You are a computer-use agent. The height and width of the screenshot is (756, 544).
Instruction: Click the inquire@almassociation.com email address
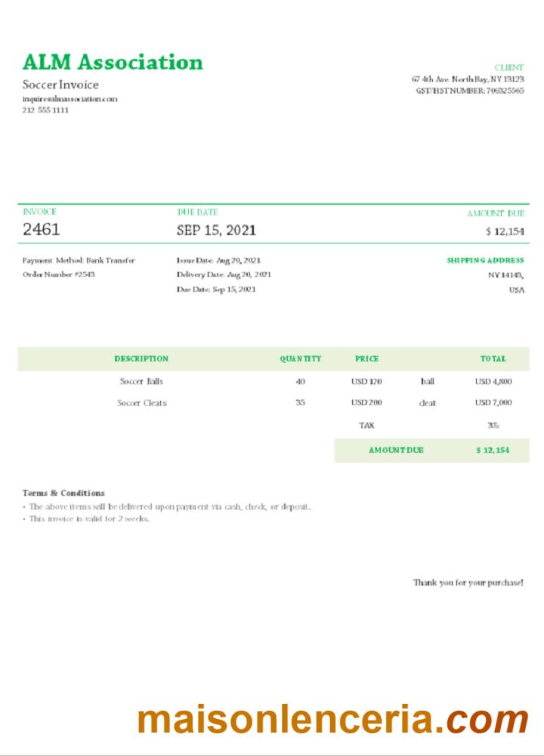[70, 98]
